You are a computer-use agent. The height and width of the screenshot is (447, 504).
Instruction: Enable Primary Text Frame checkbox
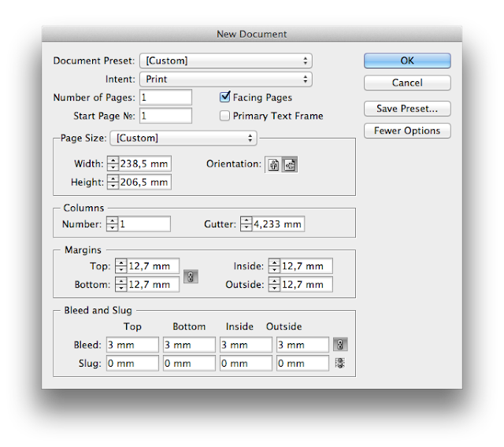[225, 116]
